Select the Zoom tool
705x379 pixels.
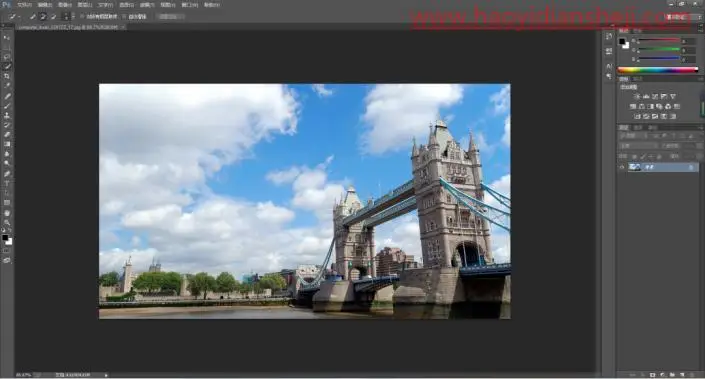tap(7, 223)
